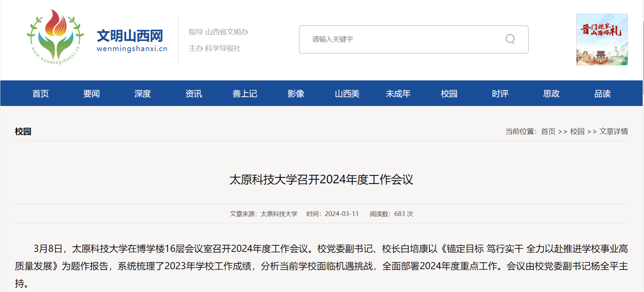Click 校园 in the blue navigation bar
Screen dimensions: 644x292
point(449,94)
